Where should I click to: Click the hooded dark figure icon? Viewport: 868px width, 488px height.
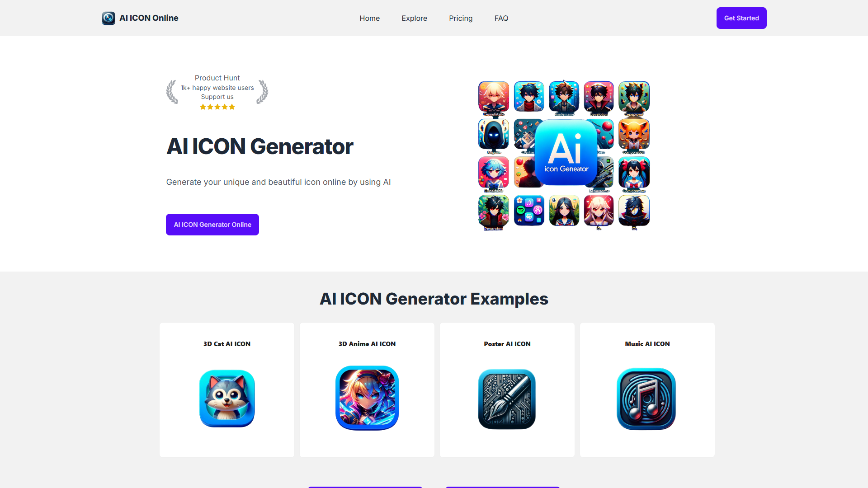[x=494, y=134]
